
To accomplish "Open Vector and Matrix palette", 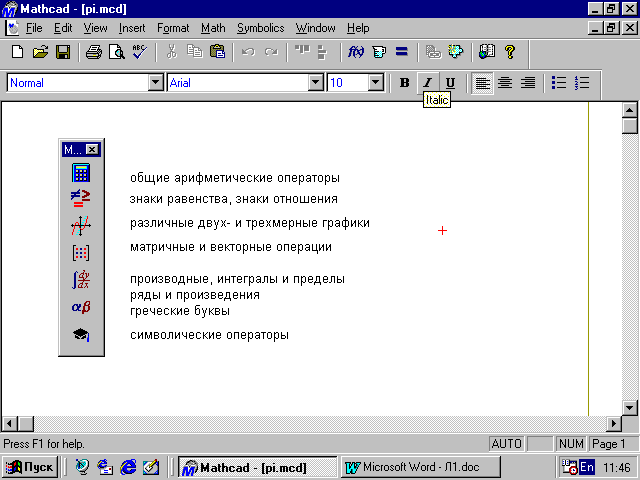I will click(81, 253).
